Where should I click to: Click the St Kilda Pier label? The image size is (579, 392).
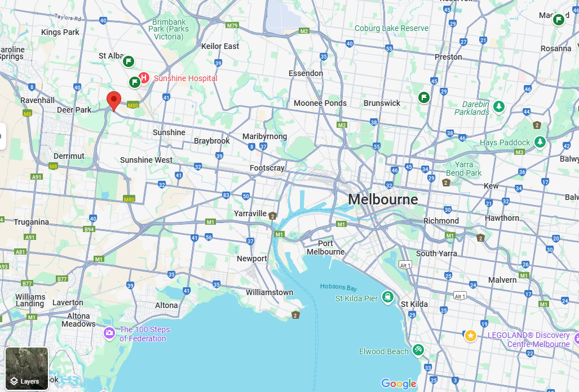tap(356, 299)
